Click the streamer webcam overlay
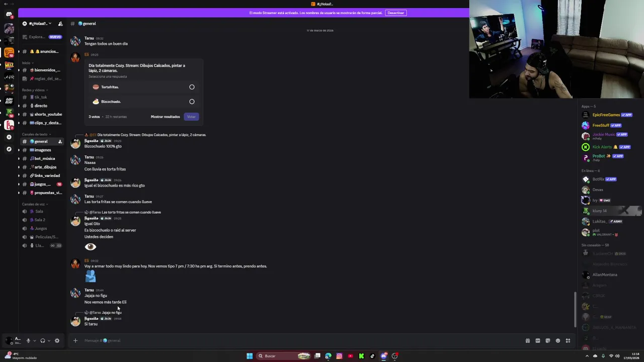644x362 pixels. pos(556,49)
